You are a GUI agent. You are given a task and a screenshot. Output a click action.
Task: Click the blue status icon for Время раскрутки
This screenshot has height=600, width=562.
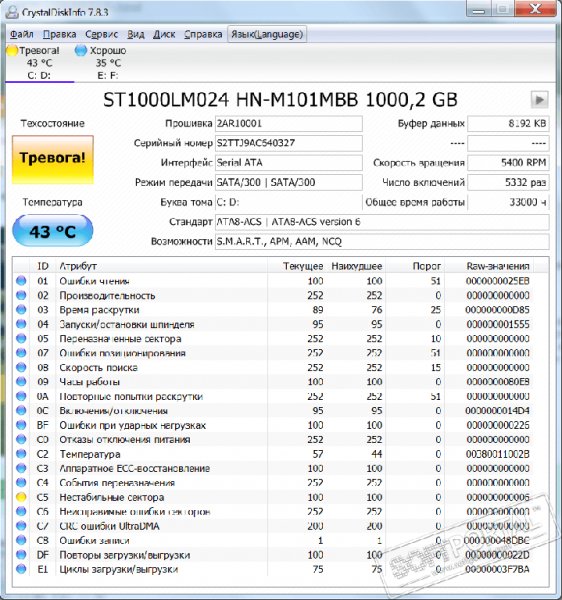pyautogui.click(x=21, y=310)
